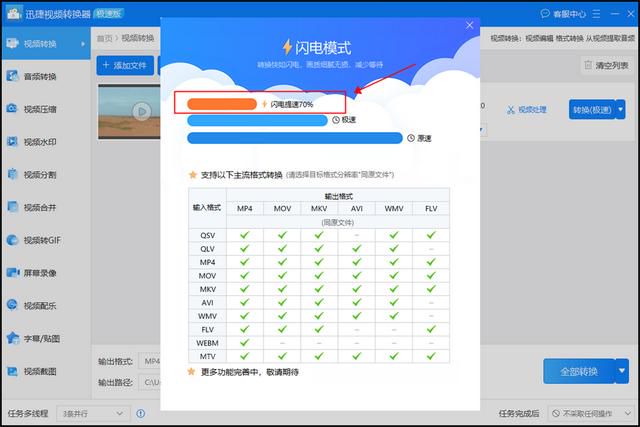Open the 任务多线程 dropdown

[x=93, y=414]
